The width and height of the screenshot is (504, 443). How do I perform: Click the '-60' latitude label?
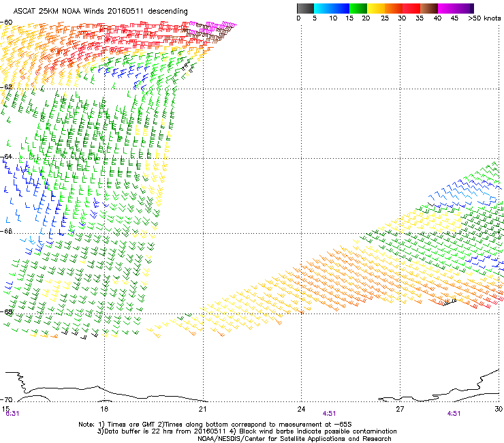pos(6,22)
